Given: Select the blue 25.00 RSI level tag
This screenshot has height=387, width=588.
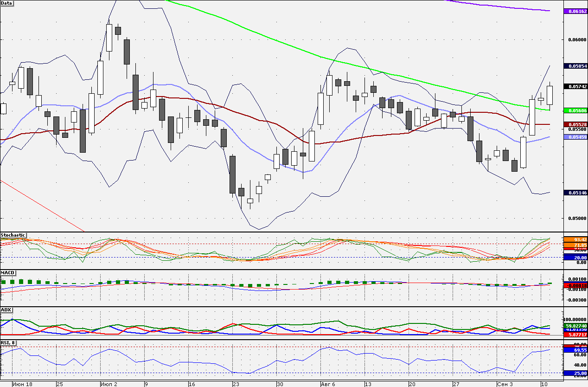Looking at the screenshot, I should [x=575, y=373].
